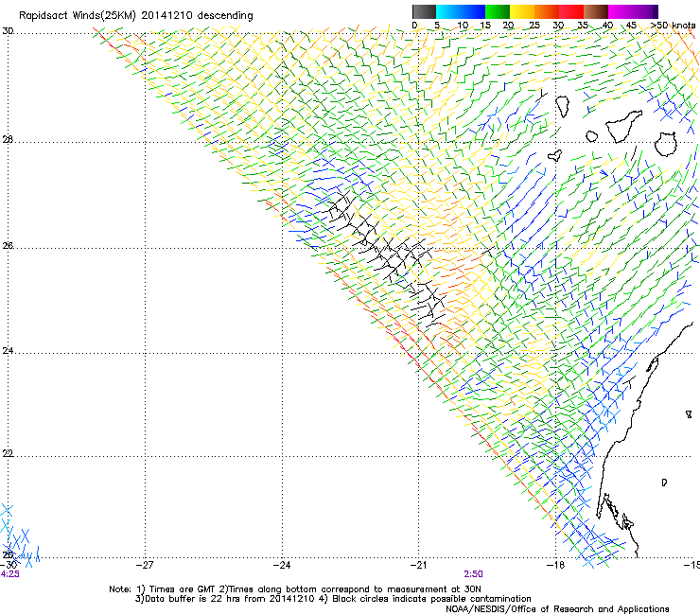Click the purple time label '4:25'
Viewport: 700px width, 615px height.
point(9,574)
